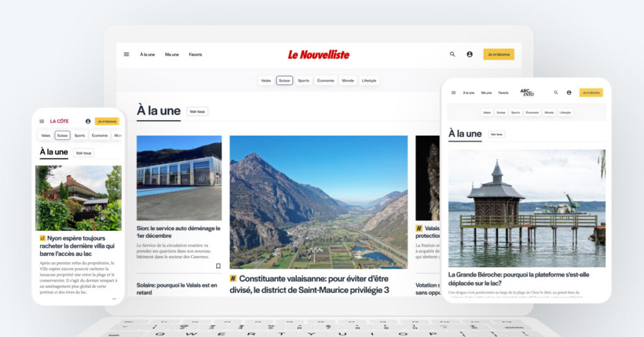Open the hamburger menu on Le Nouvelliste laptop site
Viewport: 644px width, 337px height.
click(126, 54)
